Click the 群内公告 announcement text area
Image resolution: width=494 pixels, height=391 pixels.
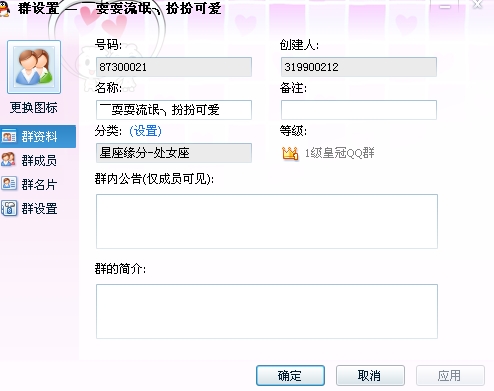[267, 221]
